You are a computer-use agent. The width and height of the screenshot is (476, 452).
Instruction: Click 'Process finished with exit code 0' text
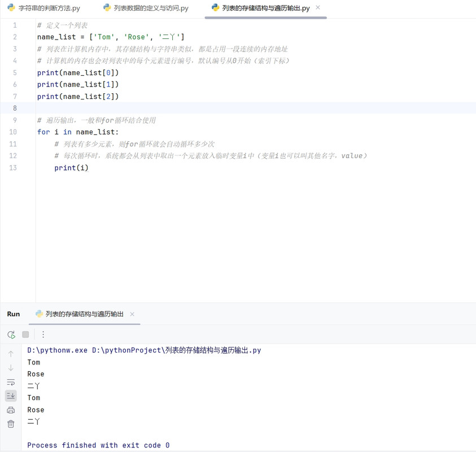98,445
